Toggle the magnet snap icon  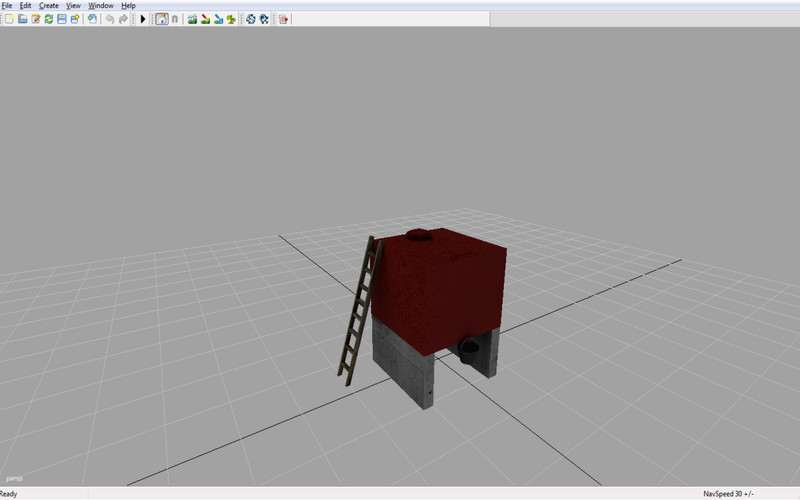click(175, 19)
